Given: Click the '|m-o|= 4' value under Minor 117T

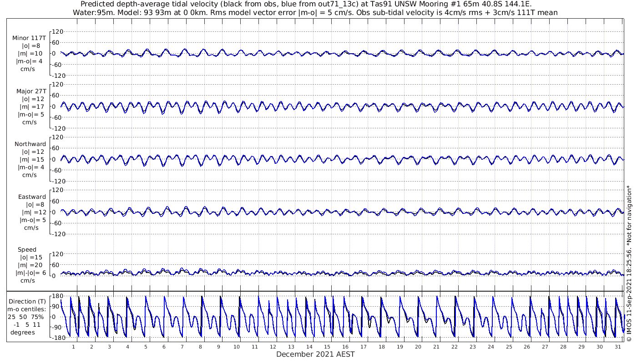Looking at the screenshot, I should (x=30, y=61).
